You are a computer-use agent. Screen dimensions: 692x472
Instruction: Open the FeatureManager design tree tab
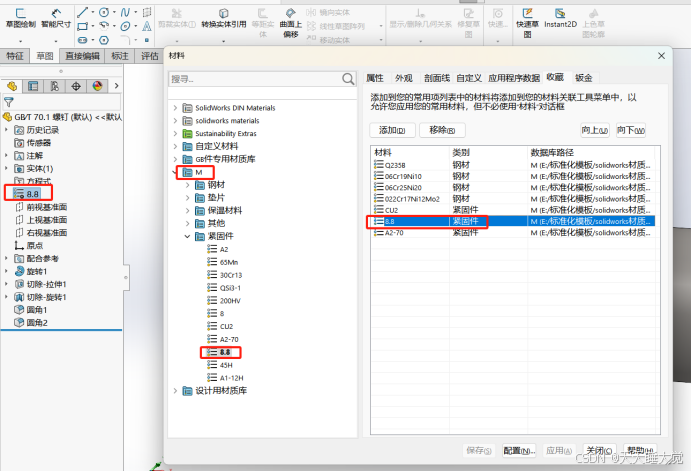[x=12, y=86]
